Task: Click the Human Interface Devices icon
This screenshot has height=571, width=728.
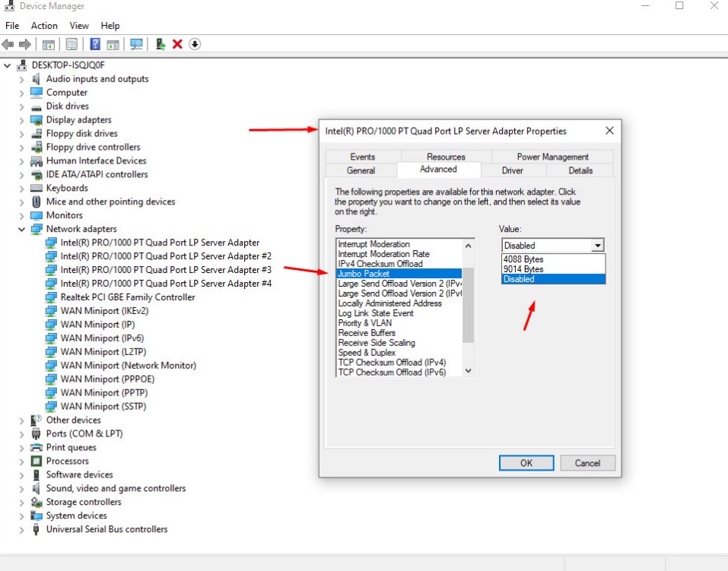Action: click(x=37, y=161)
